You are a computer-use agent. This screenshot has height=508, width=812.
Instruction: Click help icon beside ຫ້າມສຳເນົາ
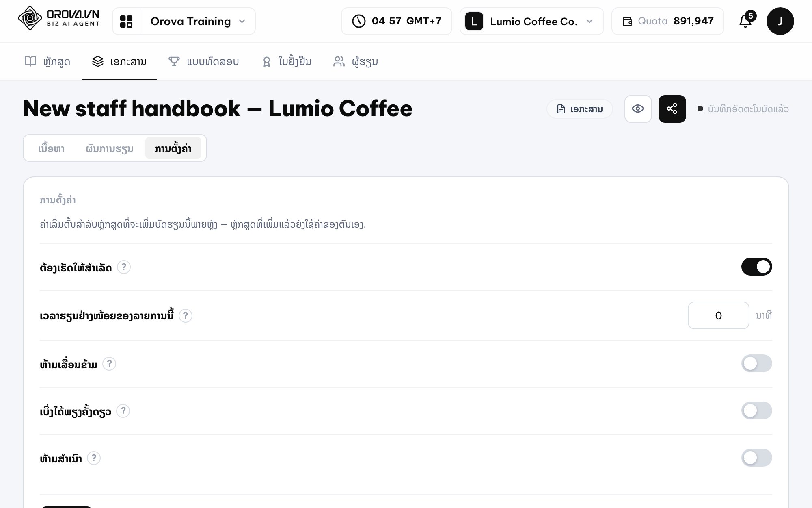pos(94,458)
